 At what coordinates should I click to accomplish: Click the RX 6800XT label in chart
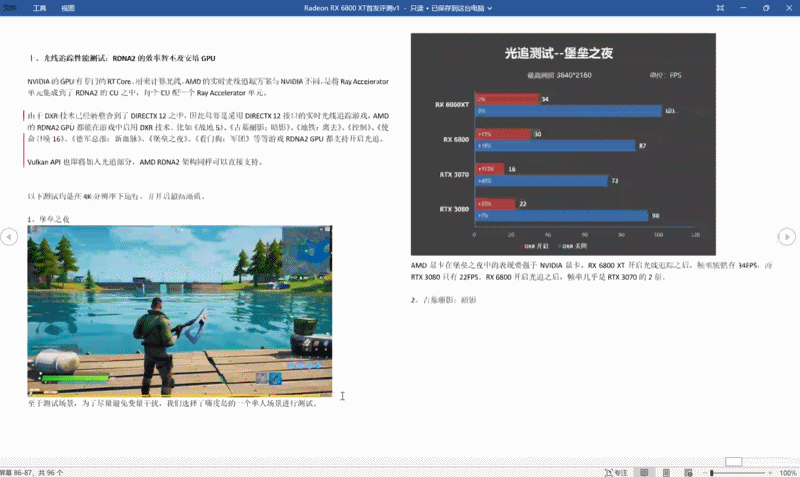452,105
